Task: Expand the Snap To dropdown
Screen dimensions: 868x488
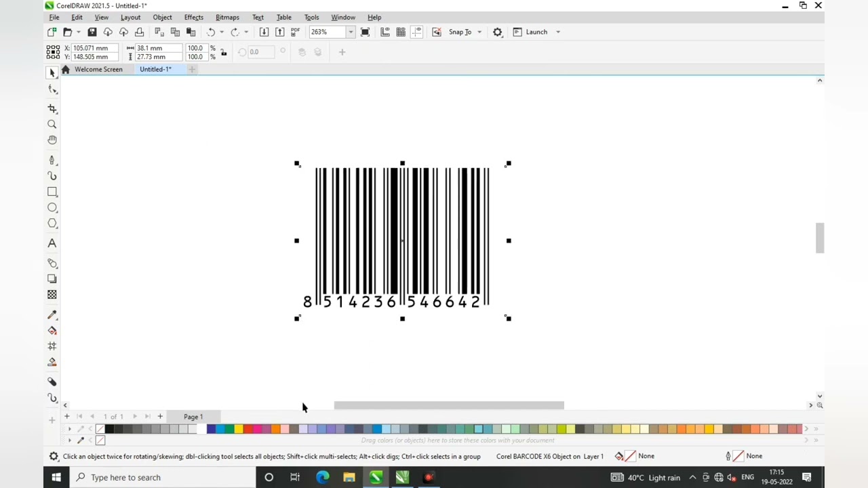Action: (479, 32)
